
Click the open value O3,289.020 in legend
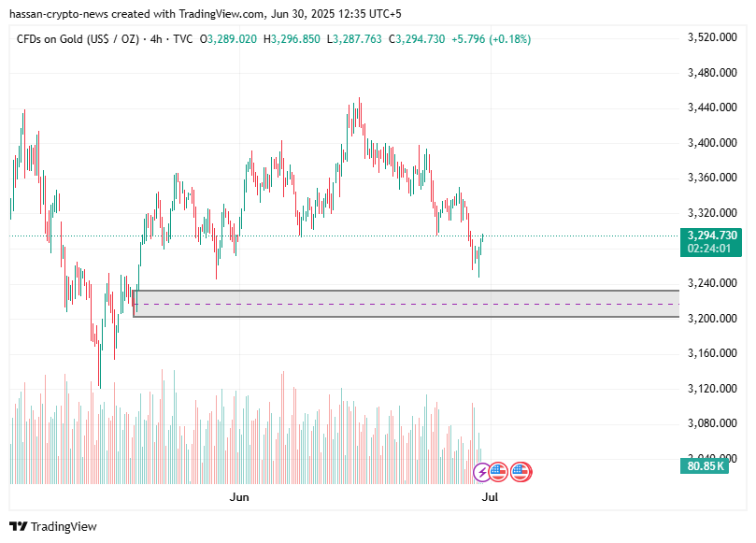(x=228, y=39)
